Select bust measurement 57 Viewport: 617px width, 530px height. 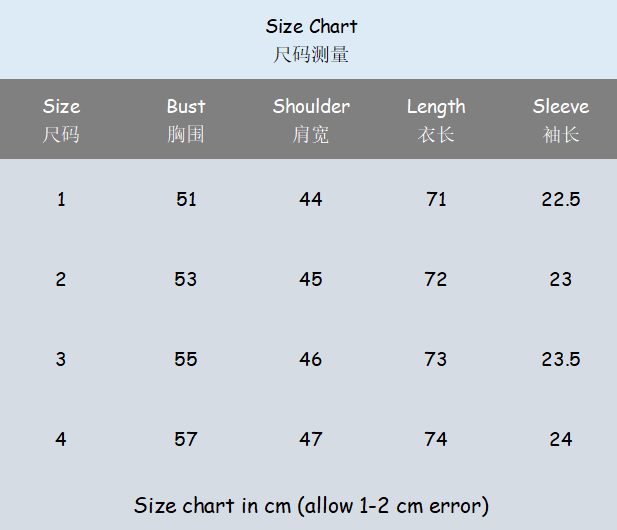coord(186,439)
